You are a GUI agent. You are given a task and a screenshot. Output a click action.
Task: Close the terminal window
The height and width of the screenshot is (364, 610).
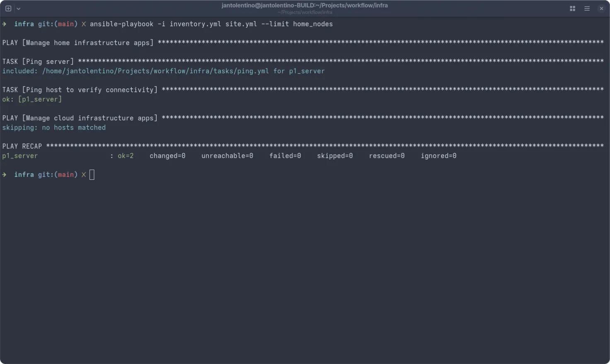[602, 8]
